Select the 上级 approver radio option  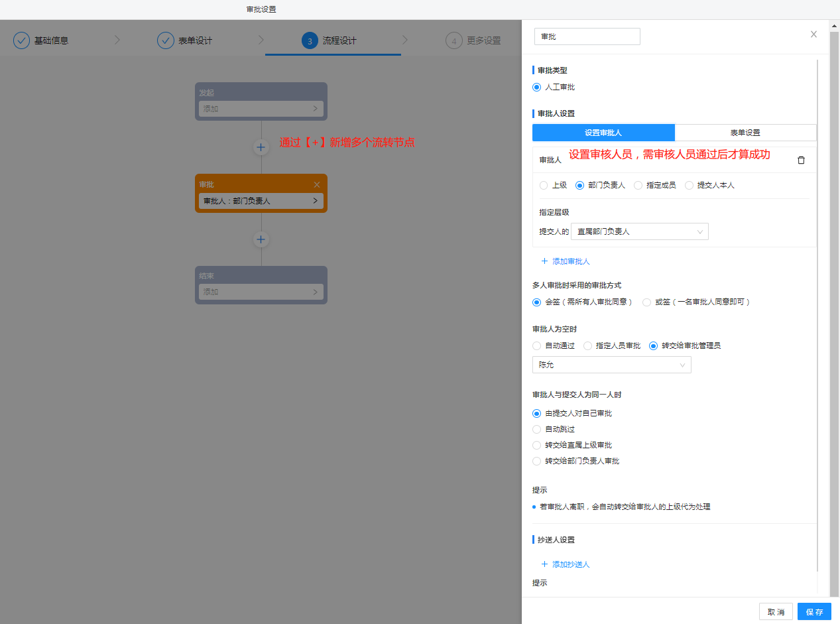[x=544, y=186]
